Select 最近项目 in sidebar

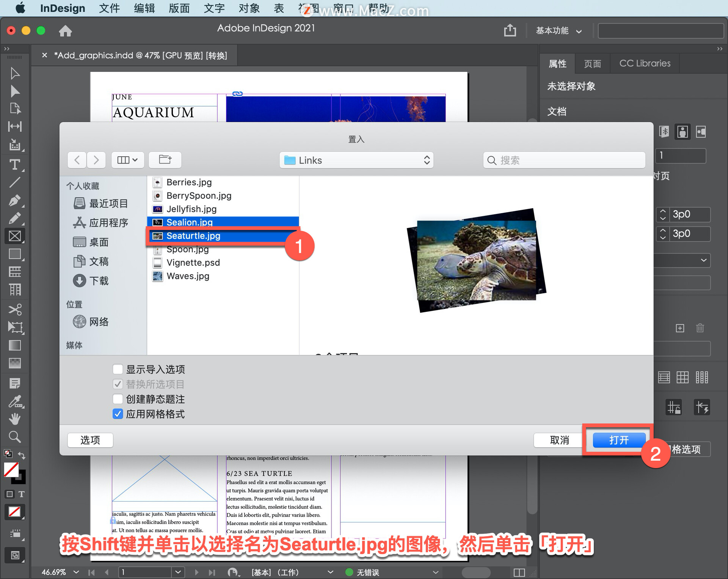click(x=100, y=203)
